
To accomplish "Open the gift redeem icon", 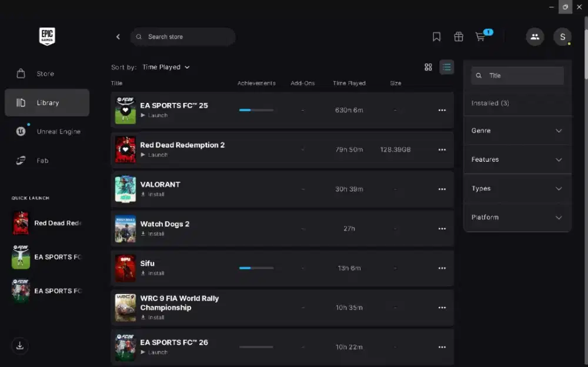I will (x=458, y=37).
